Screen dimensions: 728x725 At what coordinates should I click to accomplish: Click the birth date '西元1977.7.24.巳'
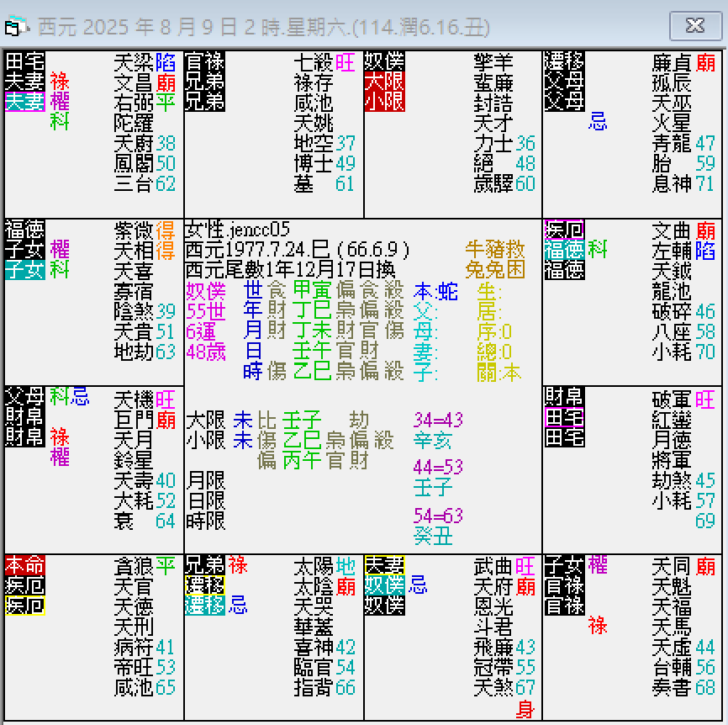coord(257,250)
